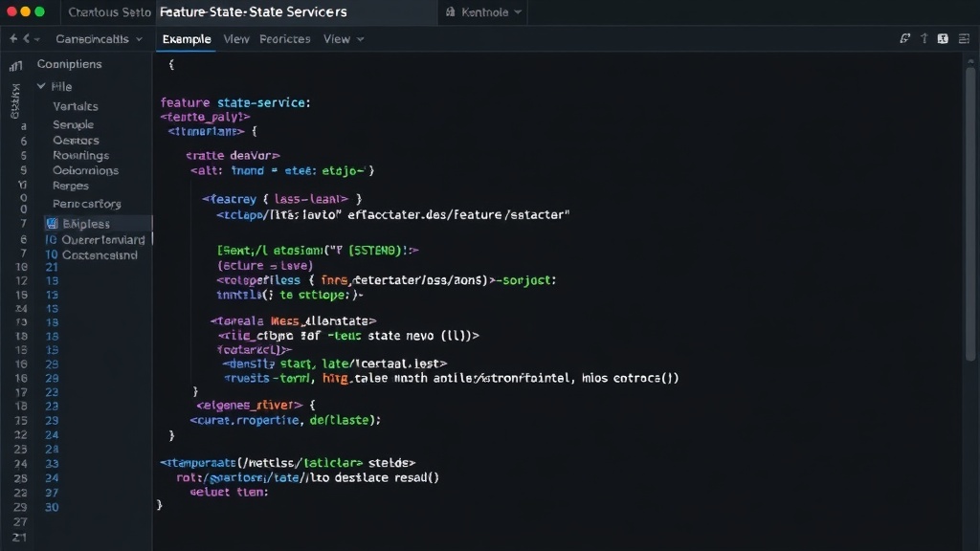Select the Vertalcs tree item
This screenshot has height=551, width=980.
tap(76, 106)
